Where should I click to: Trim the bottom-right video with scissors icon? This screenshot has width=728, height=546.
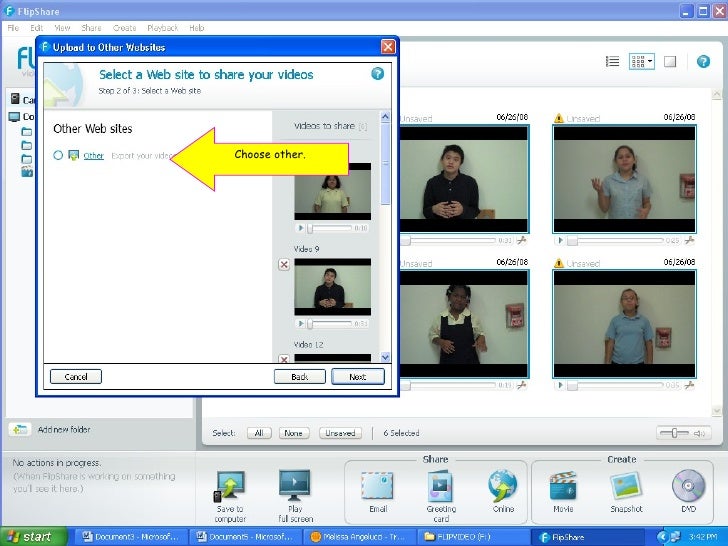click(x=689, y=385)
